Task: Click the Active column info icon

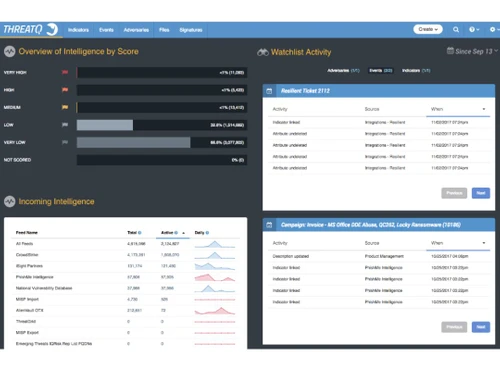Action: (x=176, y=233)
